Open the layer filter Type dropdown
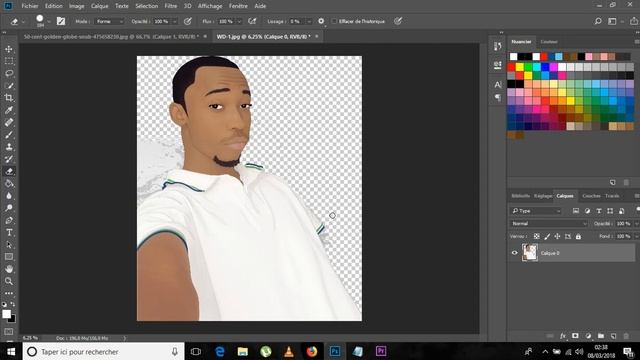 click(x=536, y=211)
